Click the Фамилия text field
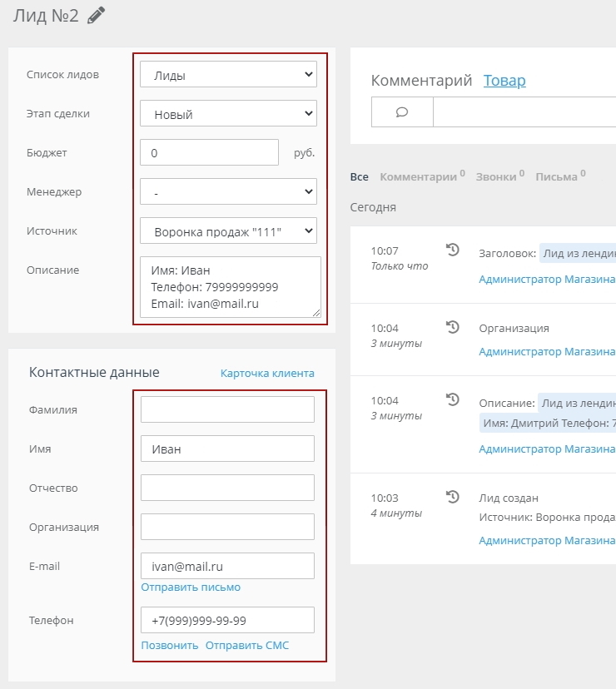This screenshot has width=616, height=689. [227, 409]
